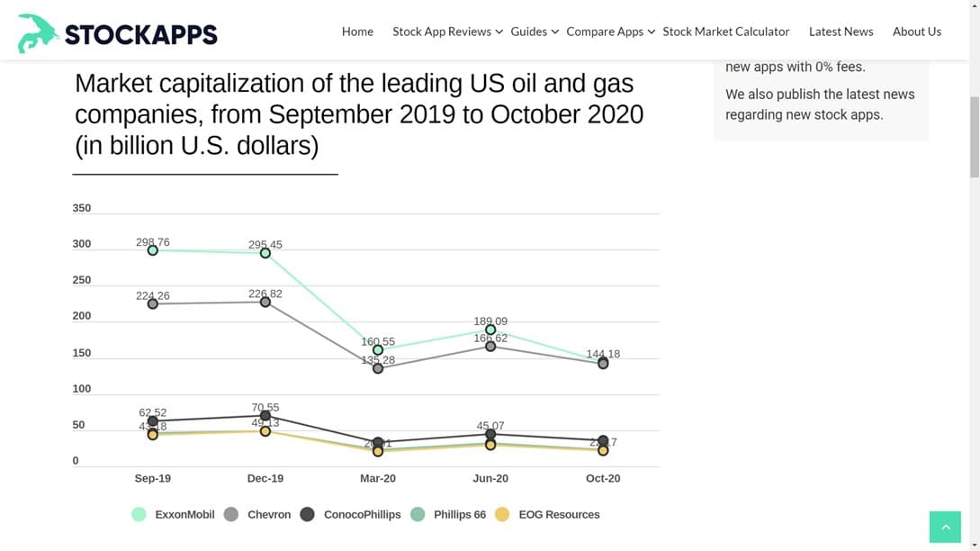Click ExxonMobil Mar-20 marker at 160.55
Image resolution: width=980 pixels, height=551 pixels.
point(378,350)
